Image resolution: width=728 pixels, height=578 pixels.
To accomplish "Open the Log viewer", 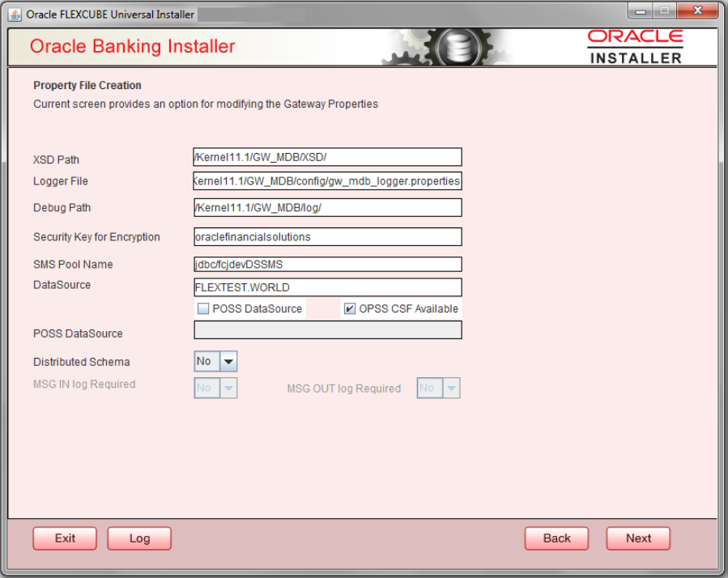I will pos(138,538).
